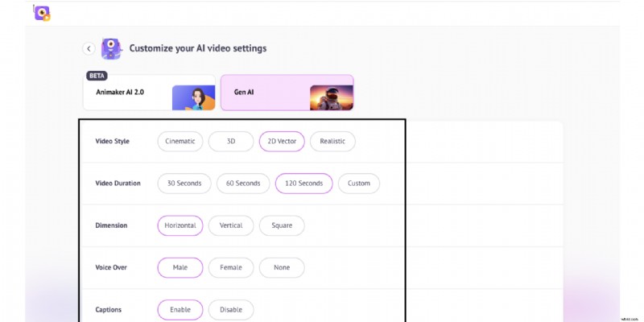
Task: Choose Cinematic video style
Action: point(180,141)
